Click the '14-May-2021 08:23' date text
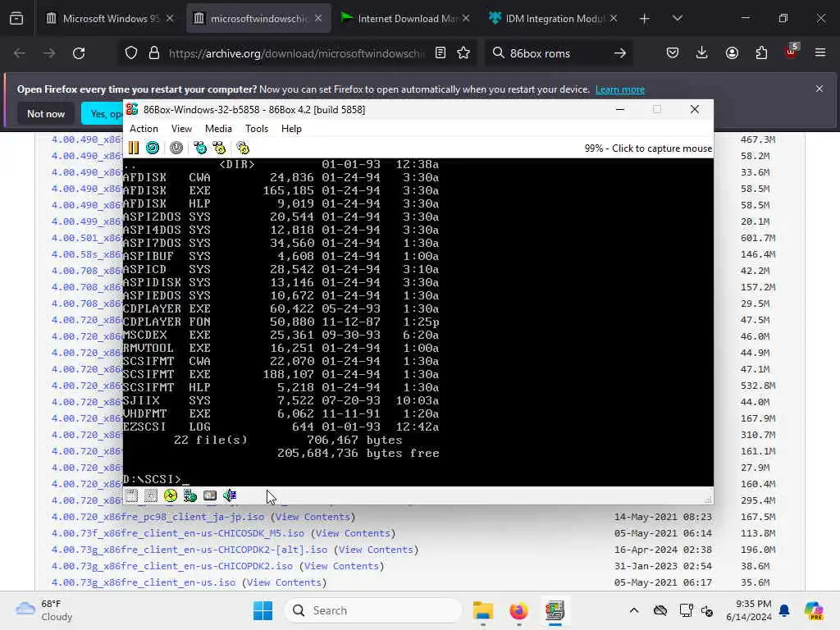 (x=663, y=517)
